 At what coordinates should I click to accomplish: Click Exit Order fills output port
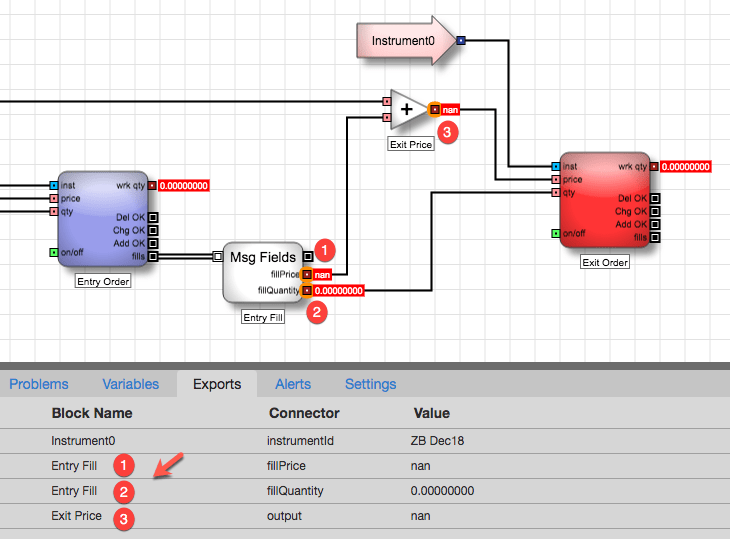pyautogui.click(x=655, y=238)
